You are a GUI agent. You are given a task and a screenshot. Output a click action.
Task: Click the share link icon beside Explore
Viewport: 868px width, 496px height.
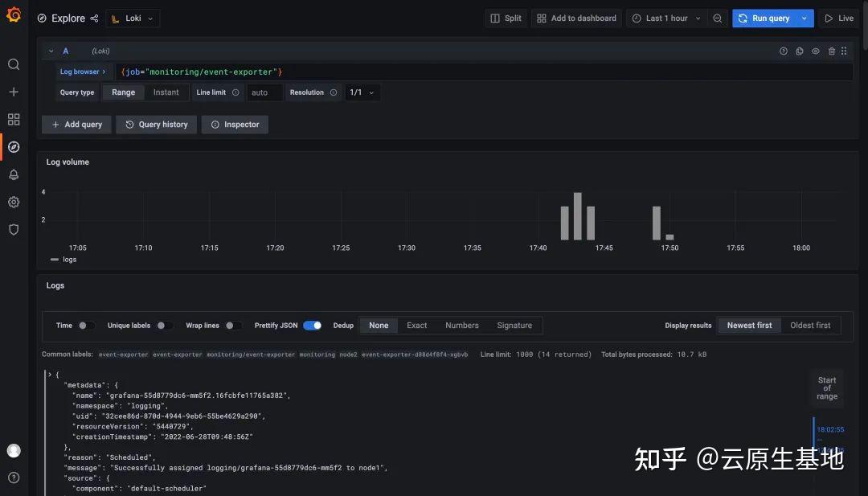click(94, 18)
